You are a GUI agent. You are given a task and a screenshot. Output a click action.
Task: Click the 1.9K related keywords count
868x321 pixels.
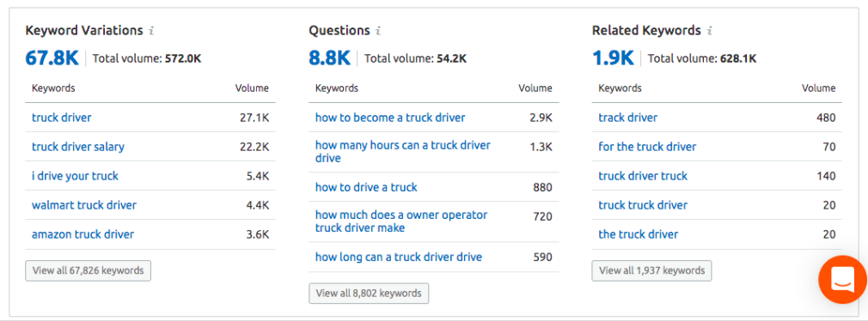point(613,58)
